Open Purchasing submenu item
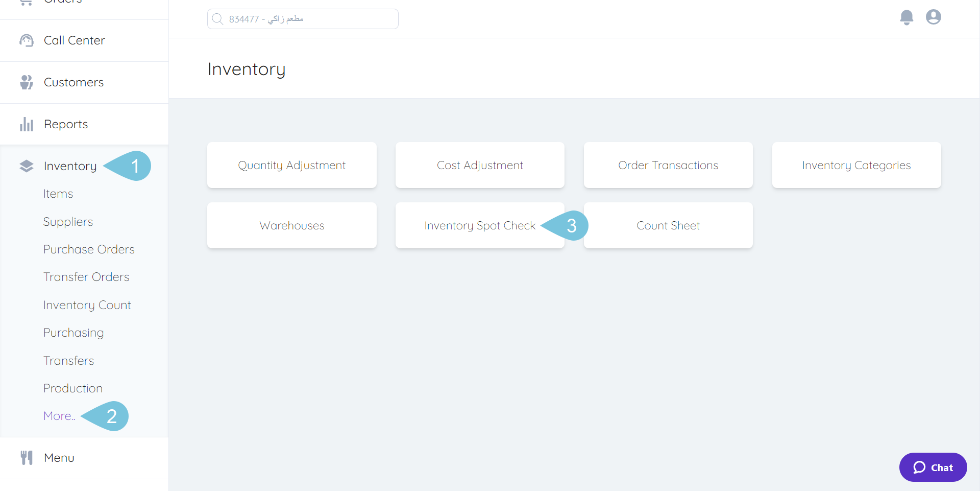This screenshot has width=980, height=491. click(x=73, y=333)
